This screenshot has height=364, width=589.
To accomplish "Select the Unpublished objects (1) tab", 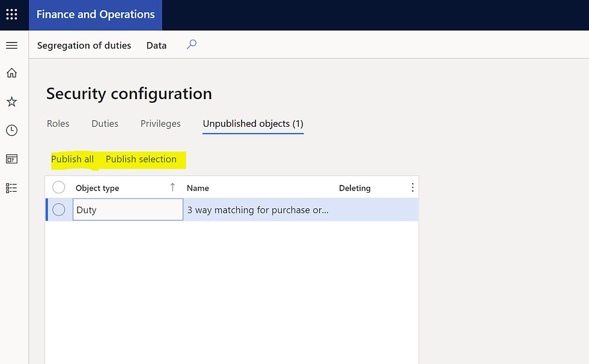I will click(x=253, y=124).
